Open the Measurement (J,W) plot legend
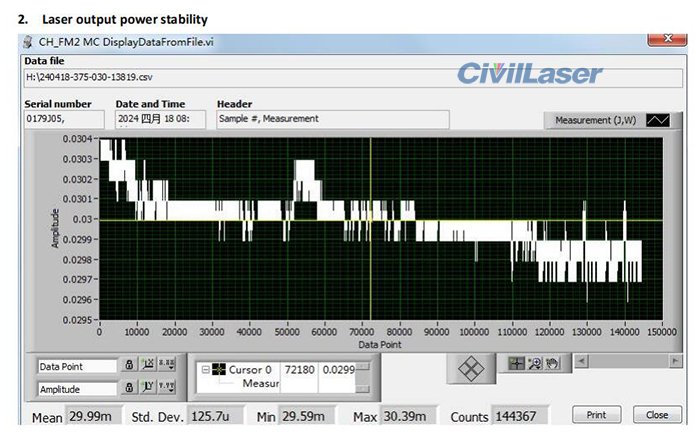The height and width of the screenshot is (436, 700). pyautogui.click(x=595, y=120)
